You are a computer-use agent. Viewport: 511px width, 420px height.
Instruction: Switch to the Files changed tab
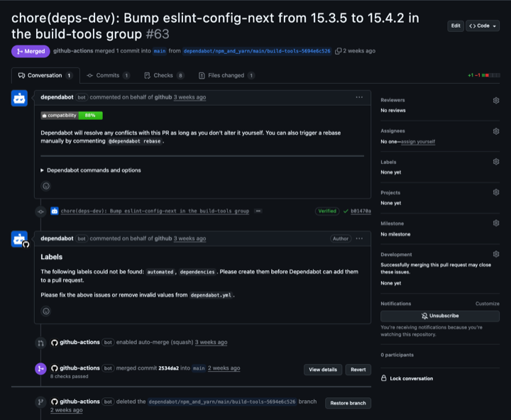point(226,75)
